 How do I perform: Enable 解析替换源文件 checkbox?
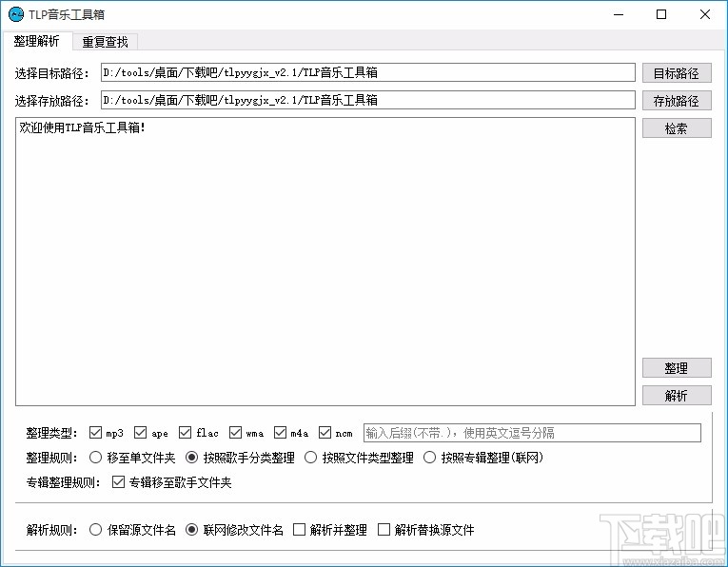click(x=384, y=529)
